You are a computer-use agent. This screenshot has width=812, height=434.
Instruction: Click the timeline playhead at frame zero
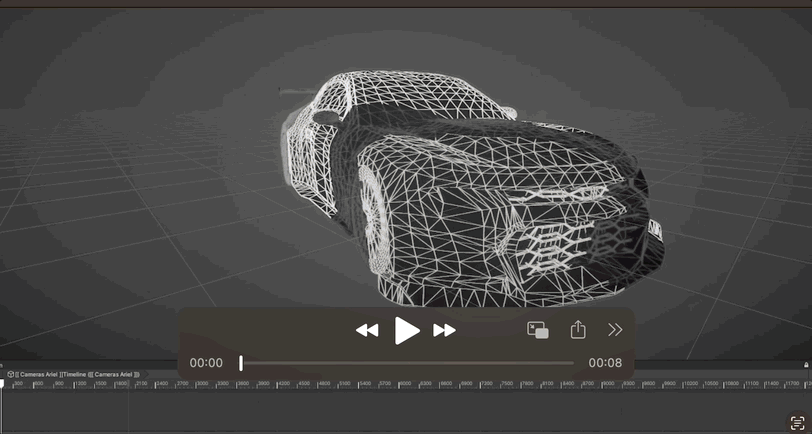[x=2, y=384]
